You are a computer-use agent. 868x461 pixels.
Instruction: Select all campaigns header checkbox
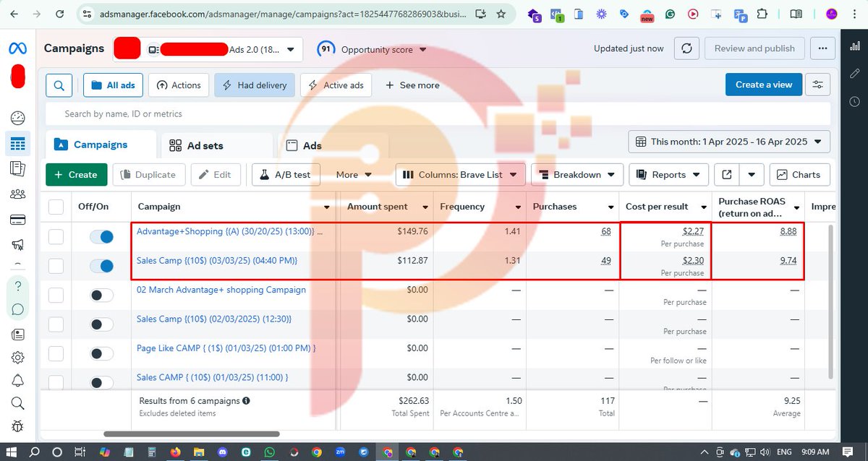pyautogui.click(x=56, y=207)
